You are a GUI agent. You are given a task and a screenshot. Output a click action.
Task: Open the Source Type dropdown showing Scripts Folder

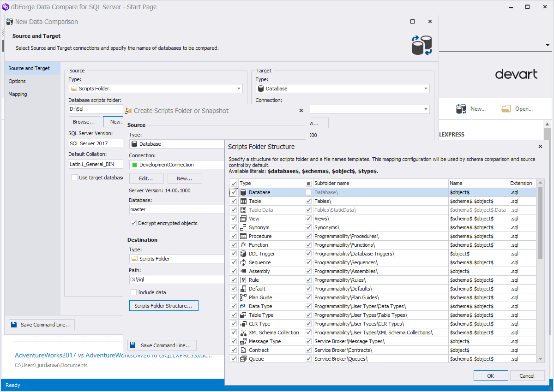[239, 88]
